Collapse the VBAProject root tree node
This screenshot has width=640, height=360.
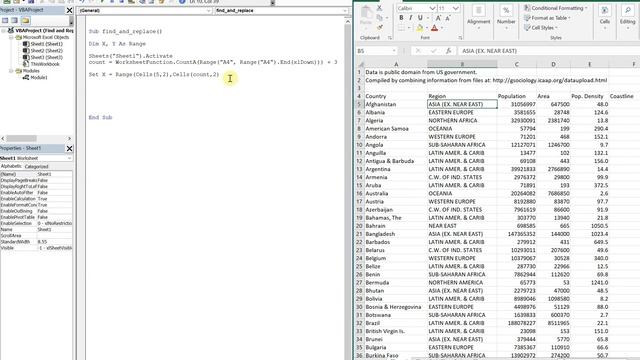pyautogui.click(x=4, y=31)
